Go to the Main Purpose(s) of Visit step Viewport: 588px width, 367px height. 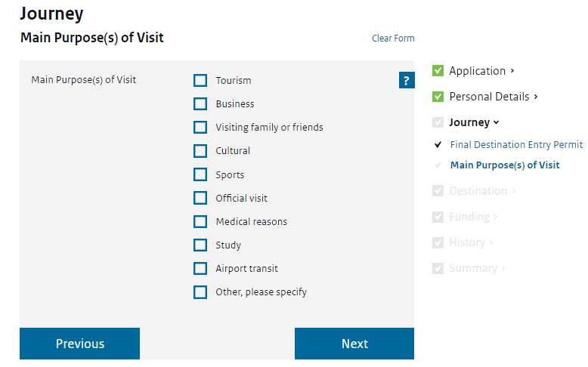coord(505,165)
